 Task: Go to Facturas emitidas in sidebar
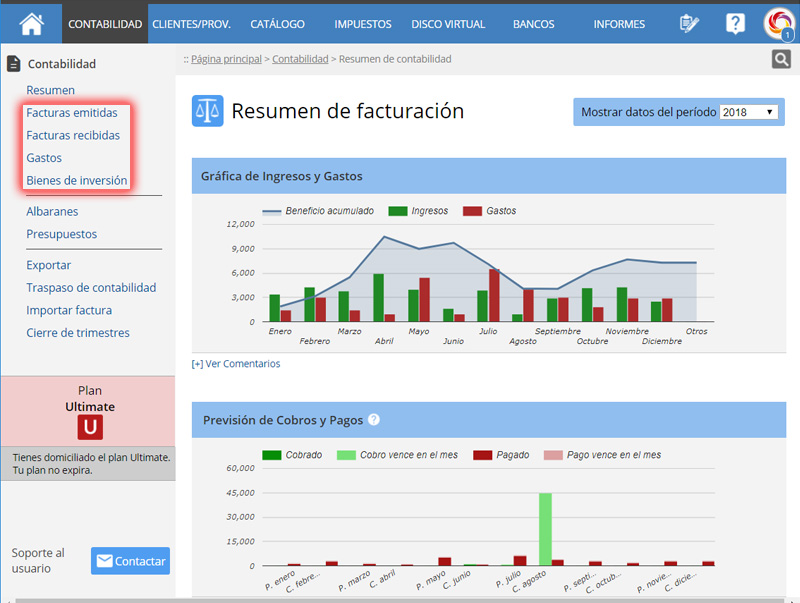72,113
